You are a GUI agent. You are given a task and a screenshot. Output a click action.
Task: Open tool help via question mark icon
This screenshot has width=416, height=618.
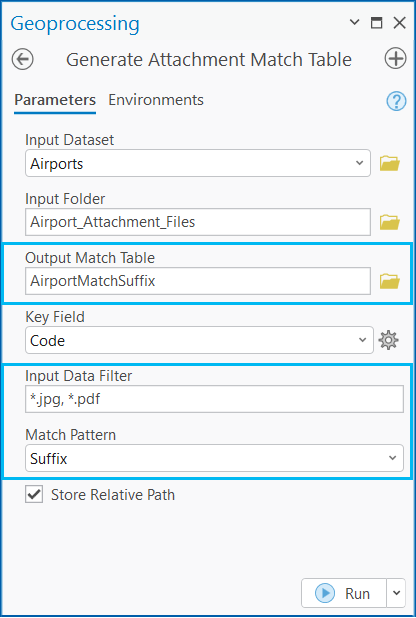click(396, 101)
